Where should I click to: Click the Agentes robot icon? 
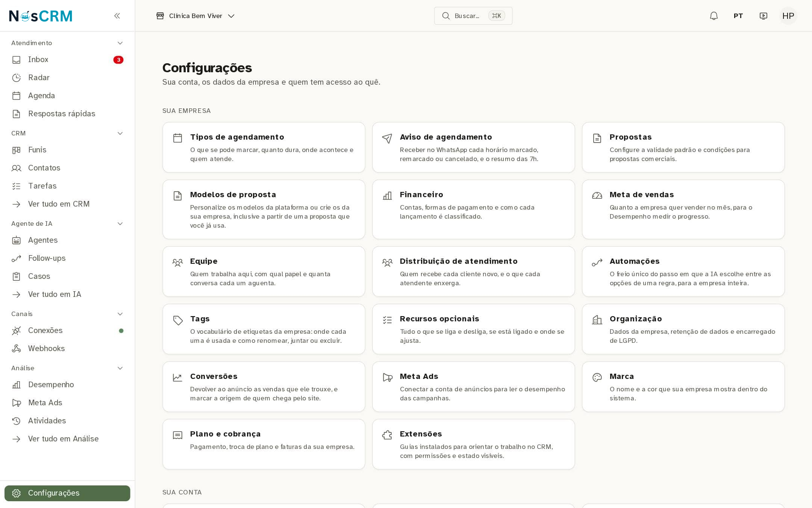coord(16,240)
